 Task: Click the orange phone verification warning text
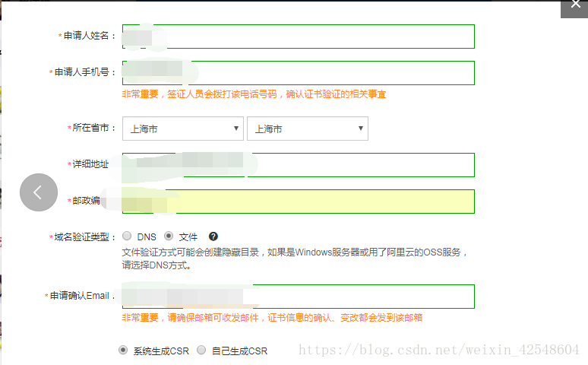pyautogui.click(x=254, y=94)
